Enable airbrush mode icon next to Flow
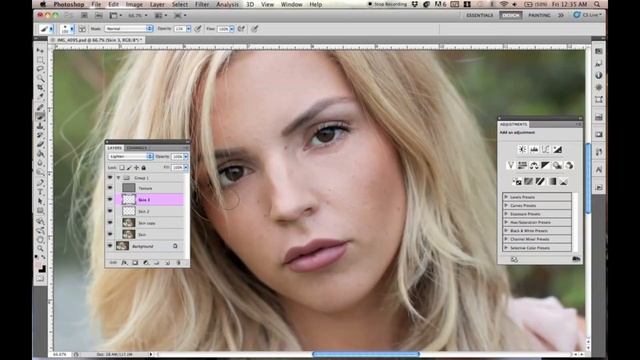The image size is (640, 360). (x=242, y=29)
